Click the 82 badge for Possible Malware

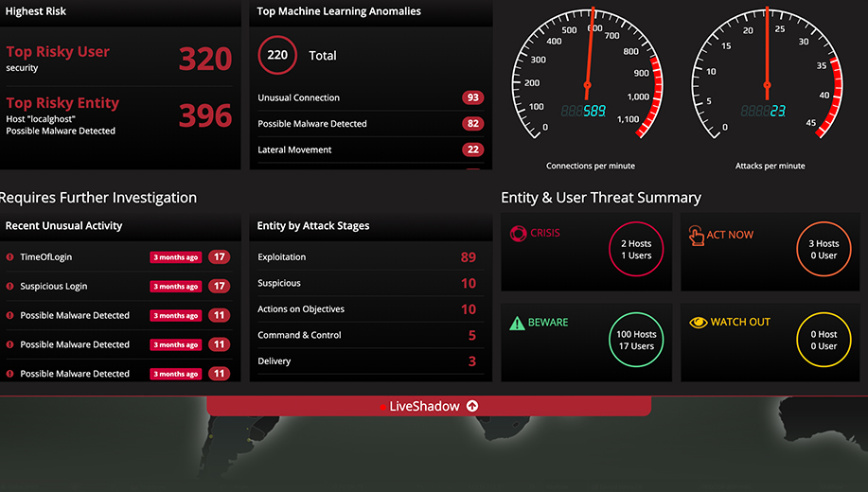(x=472, y=124)
